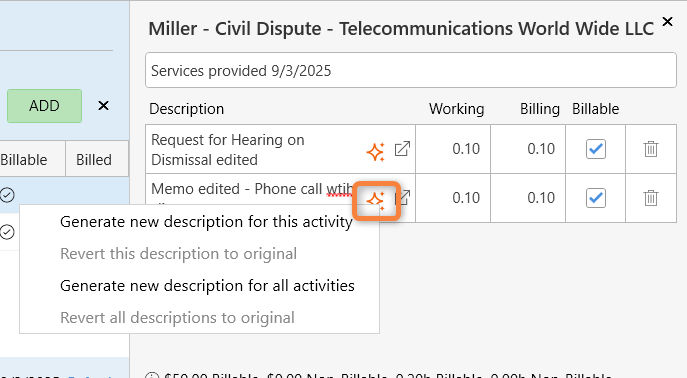The height and width of the screenshot is (378, 687).
Task: Click highlighted AI sparkle icon in Memo edited row
Action: coord(375,201)
